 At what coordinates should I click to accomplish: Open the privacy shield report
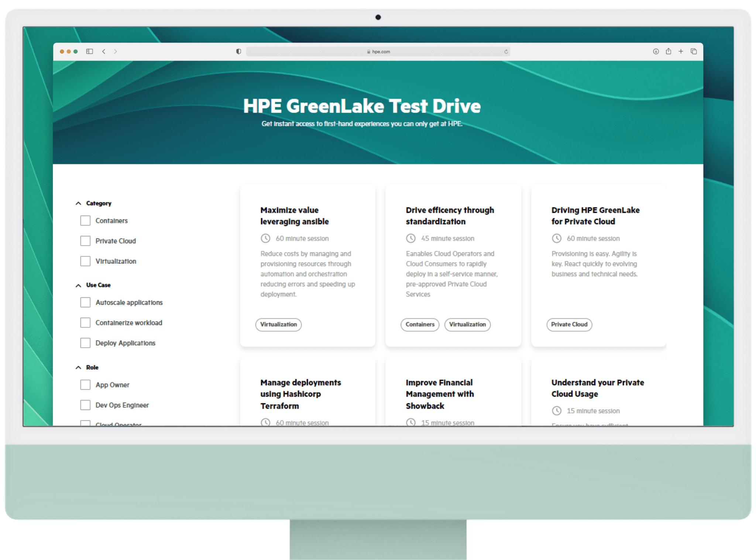pyautogui.click(x=238, y=51)
